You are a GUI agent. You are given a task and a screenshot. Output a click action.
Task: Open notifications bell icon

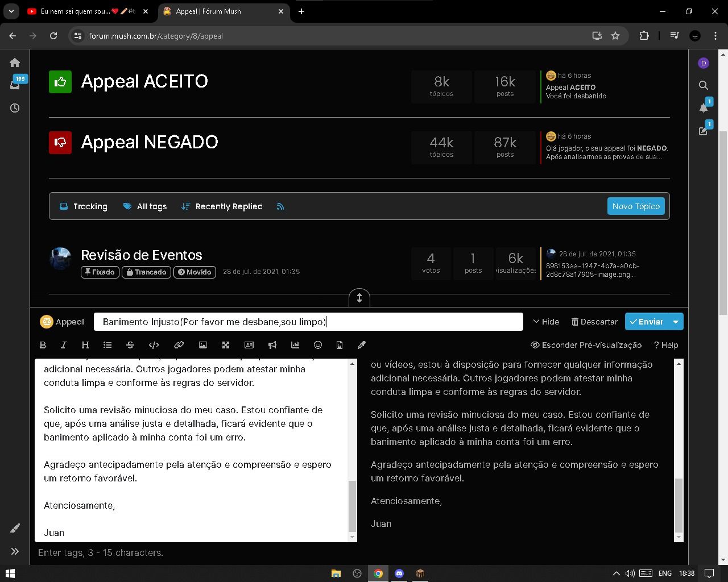[x=704, y=107]
